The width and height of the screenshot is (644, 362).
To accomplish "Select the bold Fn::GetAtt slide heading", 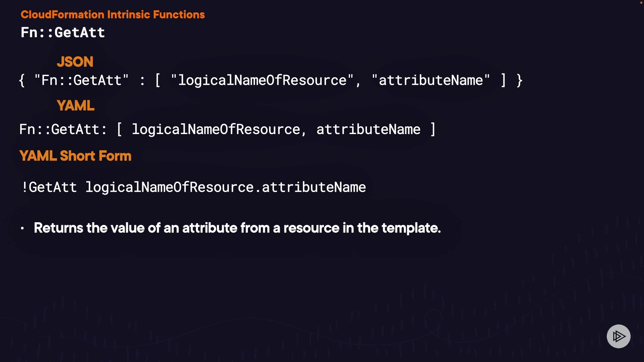I will tap(63, 33).
